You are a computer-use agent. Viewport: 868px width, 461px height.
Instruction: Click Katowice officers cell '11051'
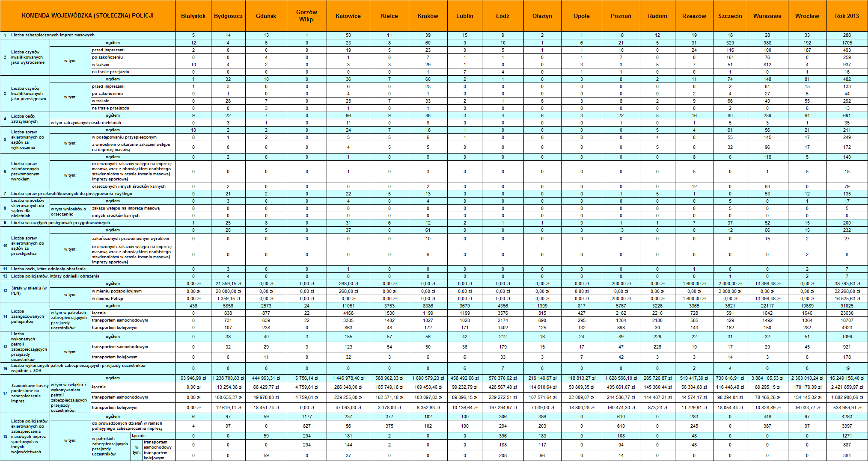(348, 306)
